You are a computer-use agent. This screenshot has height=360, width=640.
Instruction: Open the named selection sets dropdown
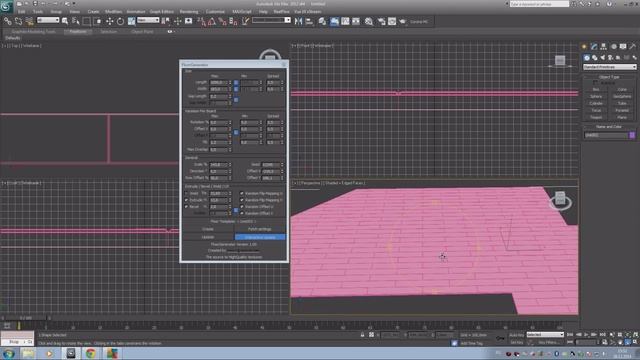pos(271,20)
